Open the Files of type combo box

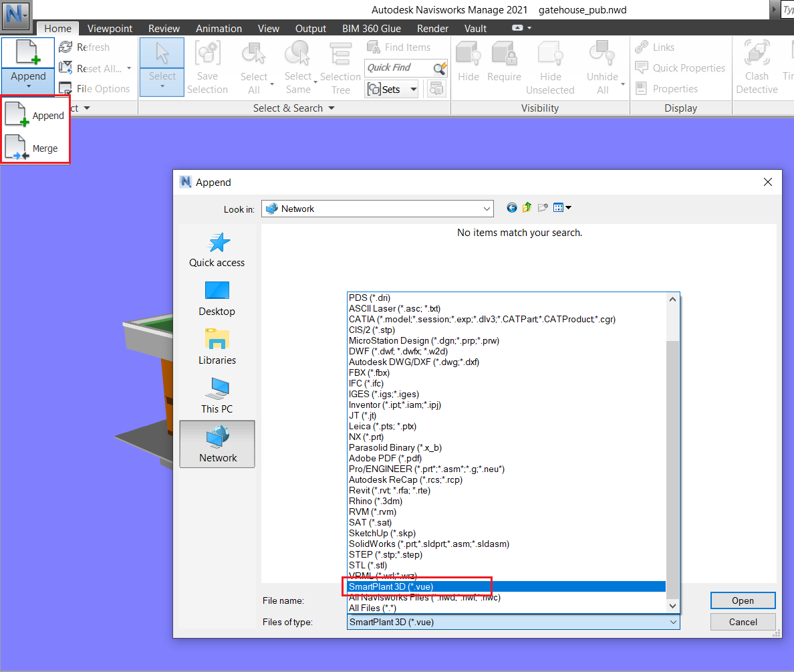(513, 622)
